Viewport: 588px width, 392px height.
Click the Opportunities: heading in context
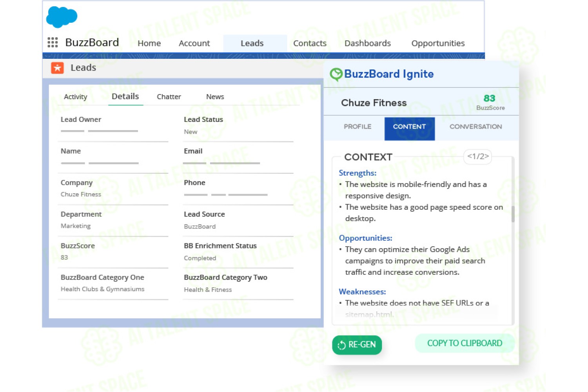365,238
